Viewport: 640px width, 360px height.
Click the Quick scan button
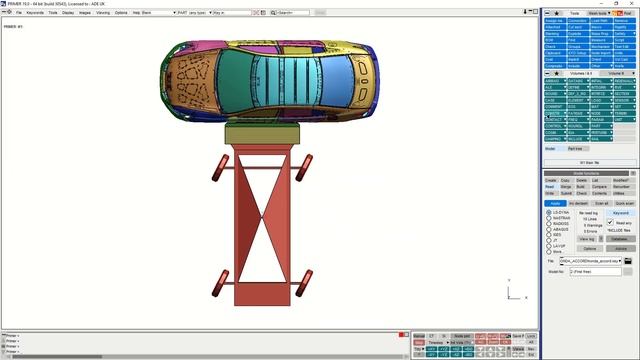(x=624, y=203)
